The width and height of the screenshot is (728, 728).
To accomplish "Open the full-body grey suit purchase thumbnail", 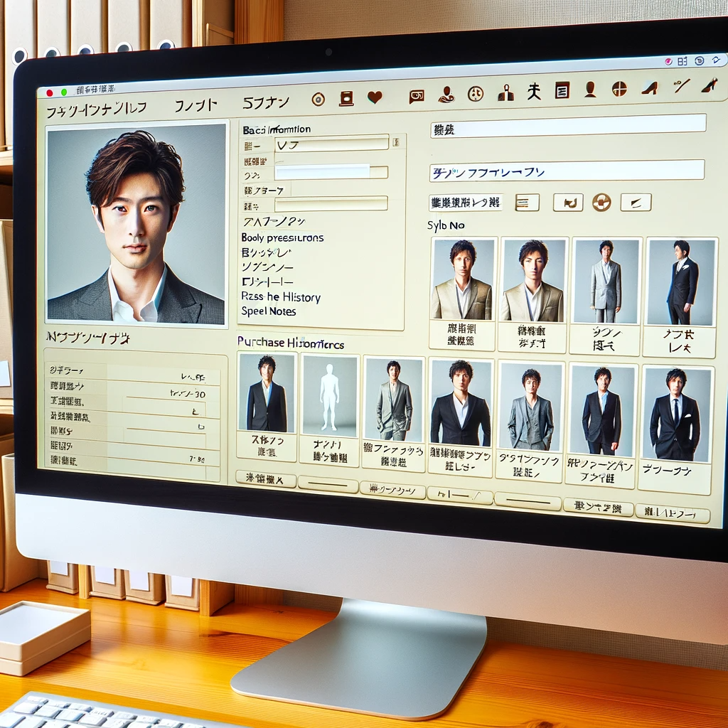I will click(x=394, y=399).
